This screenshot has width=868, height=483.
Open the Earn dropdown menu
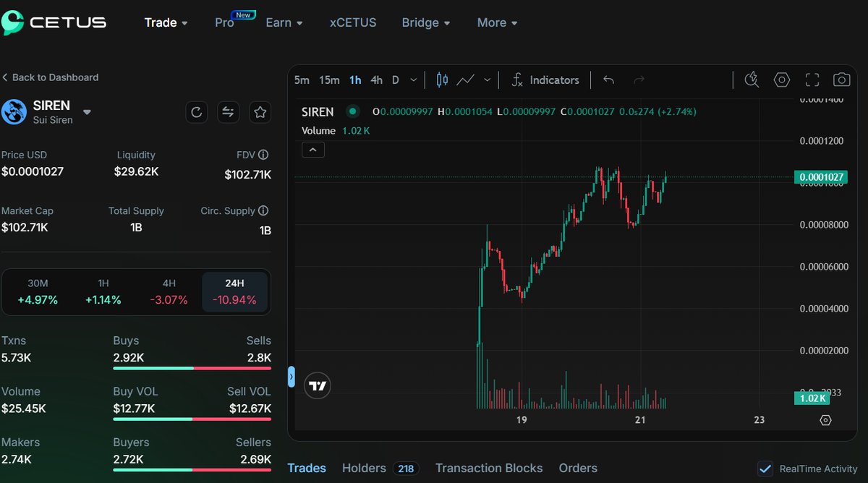tap(284, 22)
